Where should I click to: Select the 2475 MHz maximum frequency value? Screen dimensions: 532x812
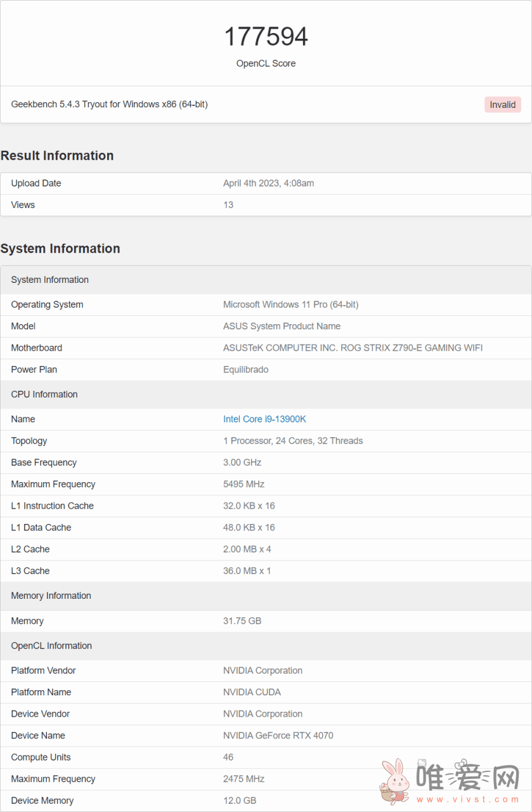click(x=244, y=779)
